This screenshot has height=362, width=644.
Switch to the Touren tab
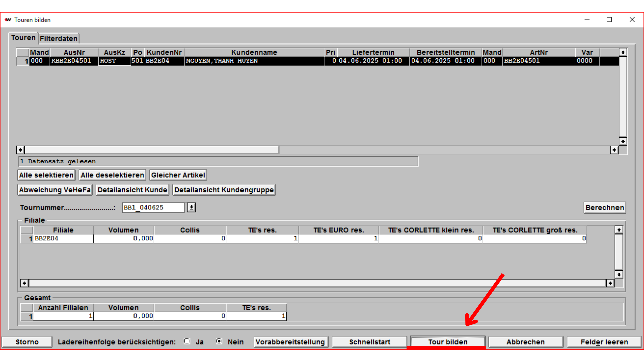(23, 38)
